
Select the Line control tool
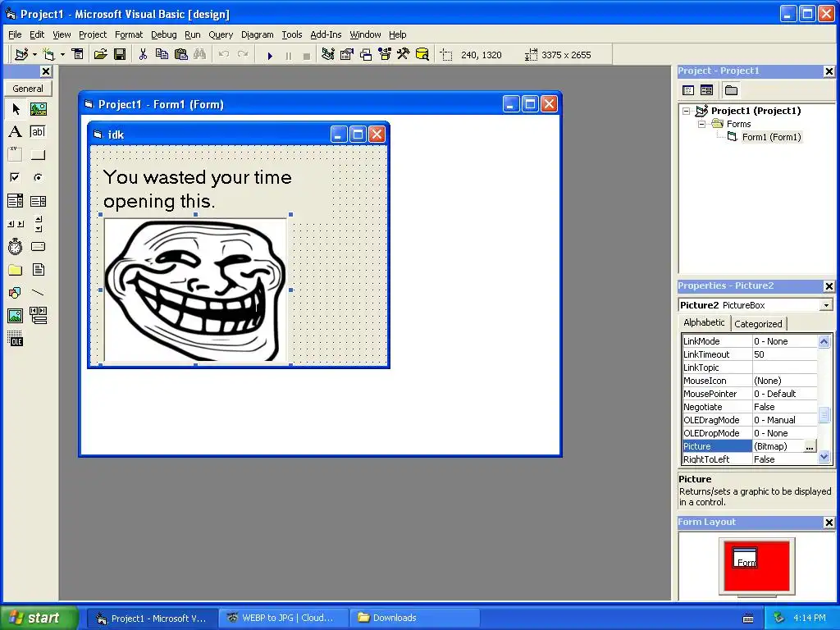(x=38, y=293)
